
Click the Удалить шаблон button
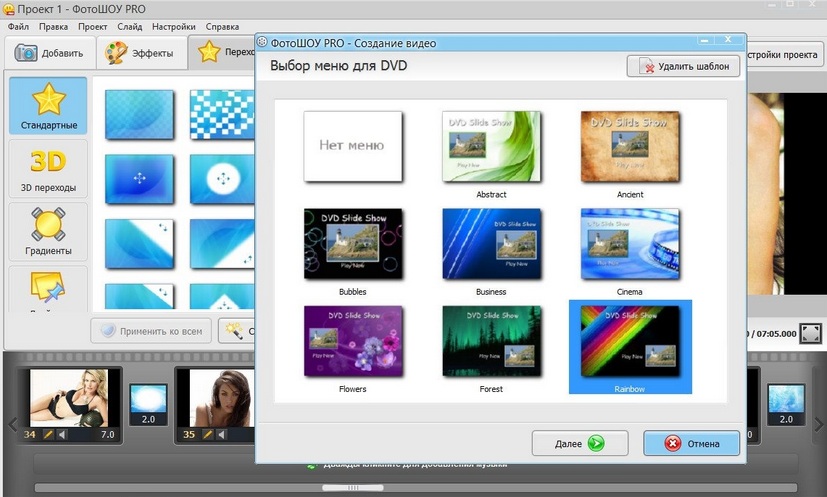click(x=684, y=67)
